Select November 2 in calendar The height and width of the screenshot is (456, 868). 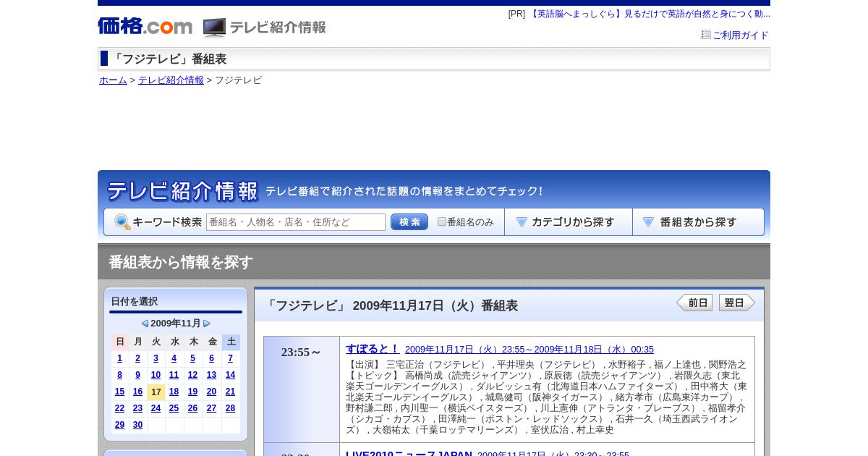tap(137, 358)
